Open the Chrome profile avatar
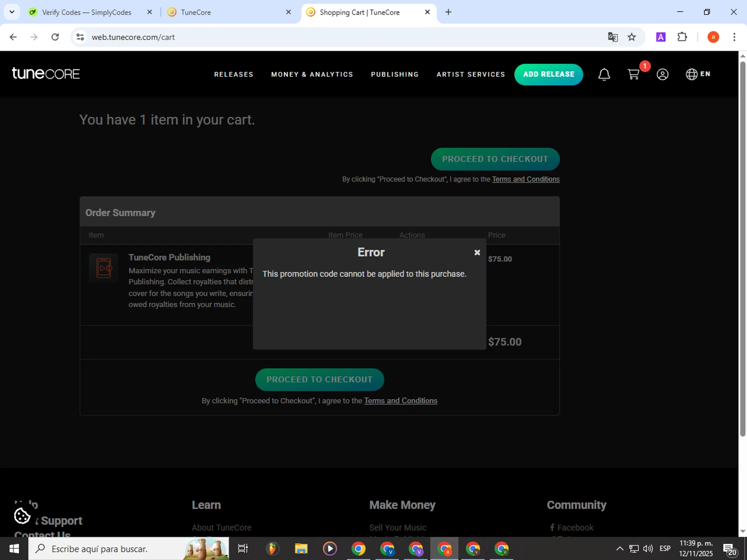The height and width of the screenshot is (560, 747). 713,37
